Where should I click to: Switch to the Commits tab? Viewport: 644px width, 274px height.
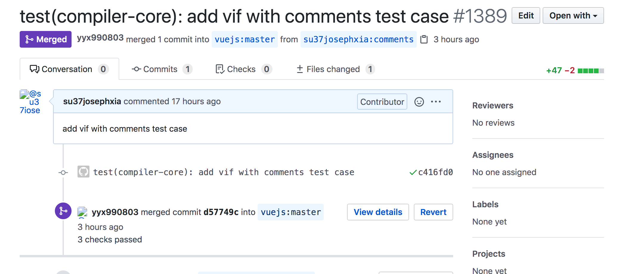(x=162, y=69)
